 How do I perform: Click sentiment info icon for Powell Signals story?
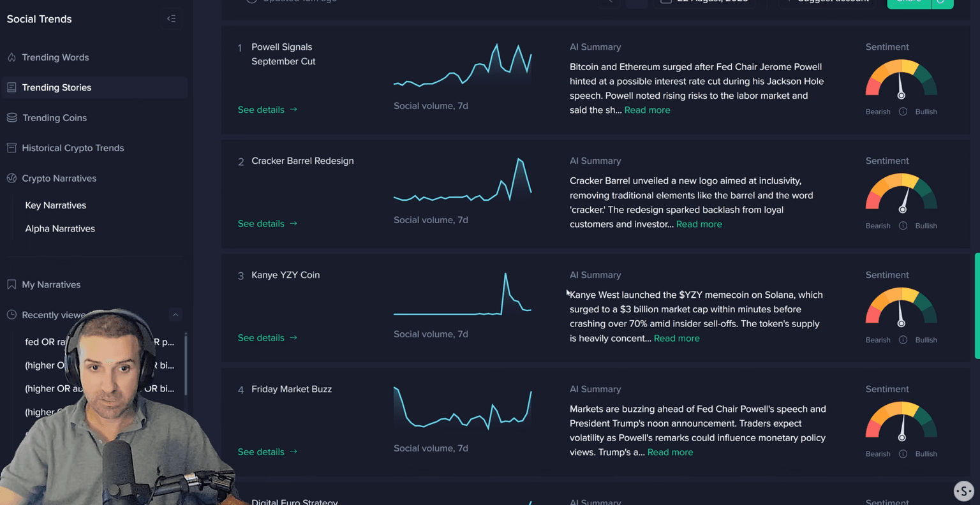(x=903, y=112)
